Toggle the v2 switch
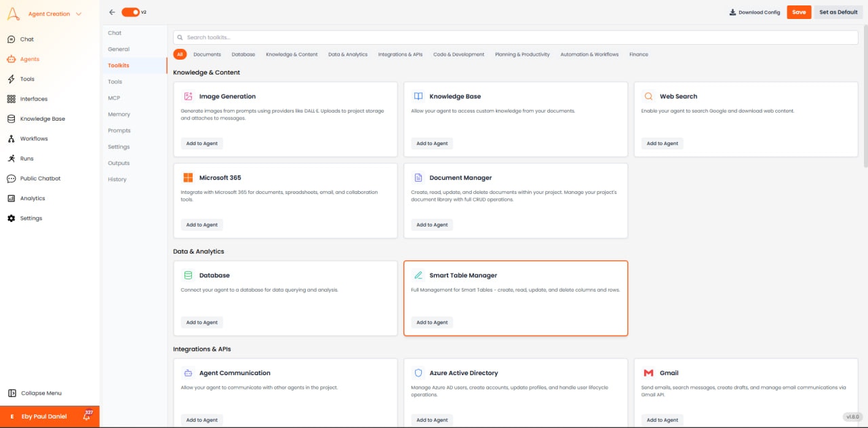Screen dimensions: 868x428 point(132,12)
